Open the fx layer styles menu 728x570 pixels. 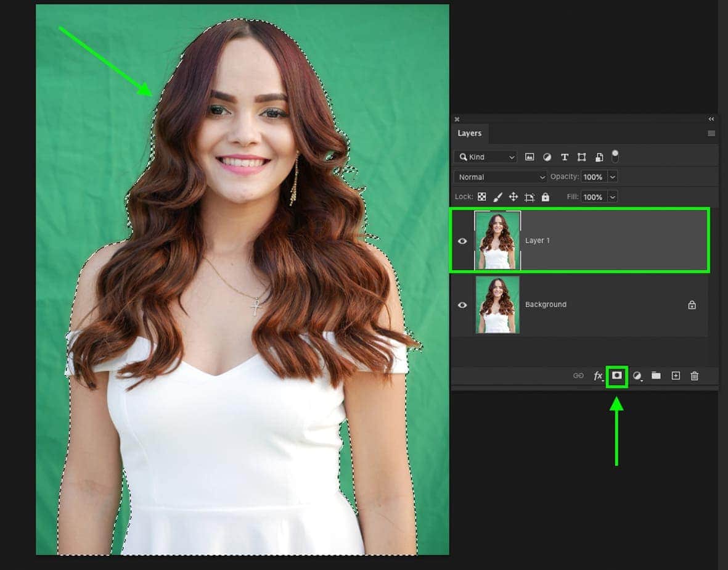[x=598, y=376]
